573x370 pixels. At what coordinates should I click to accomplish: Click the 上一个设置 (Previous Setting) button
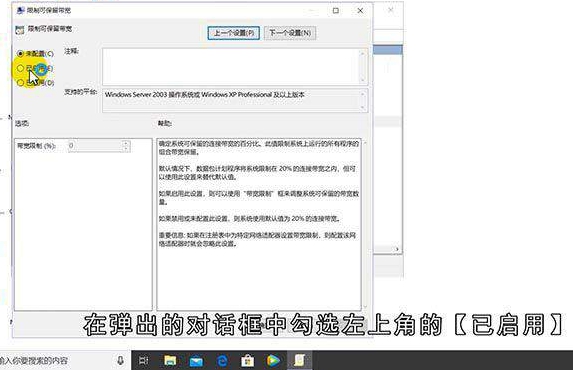[x=234, y=33]
